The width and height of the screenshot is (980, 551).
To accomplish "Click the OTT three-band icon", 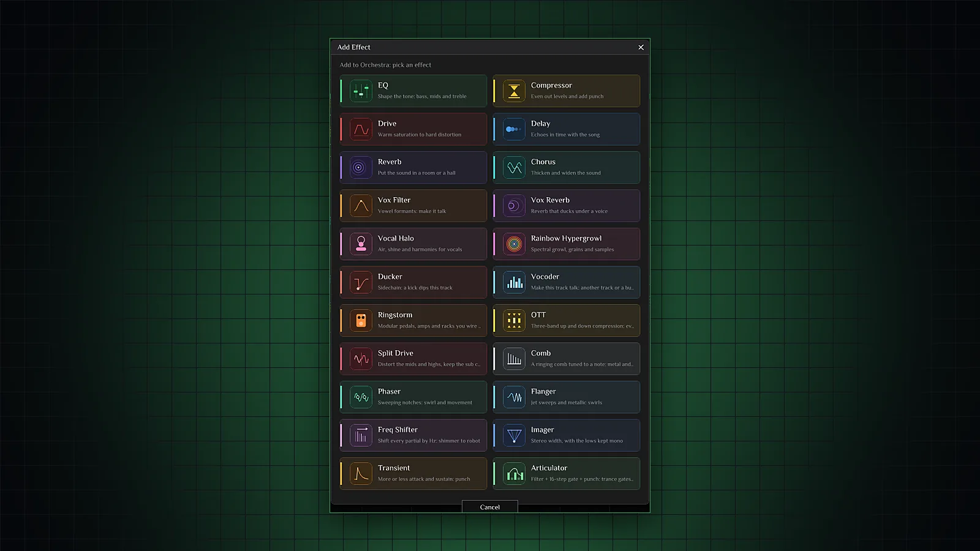I will pyautogui.click(x=514, y=321).
